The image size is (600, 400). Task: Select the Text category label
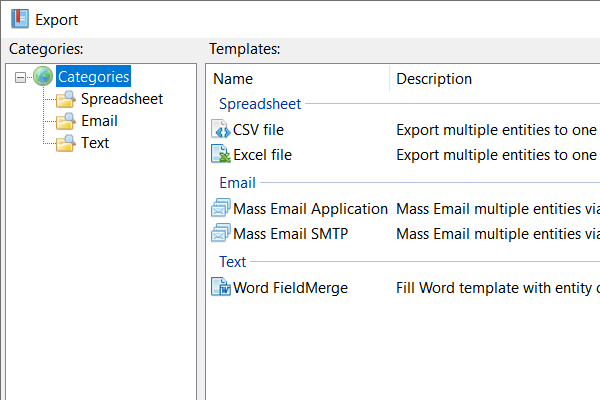point(95,143)
